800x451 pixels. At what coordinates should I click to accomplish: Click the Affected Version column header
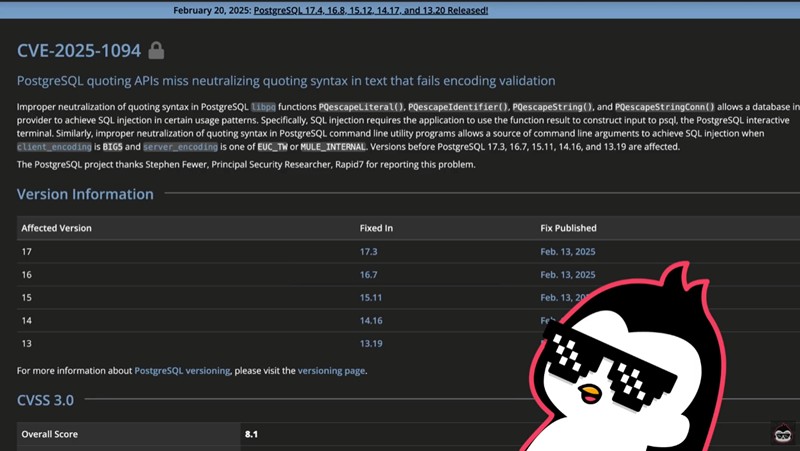click(x=57, y=228)
